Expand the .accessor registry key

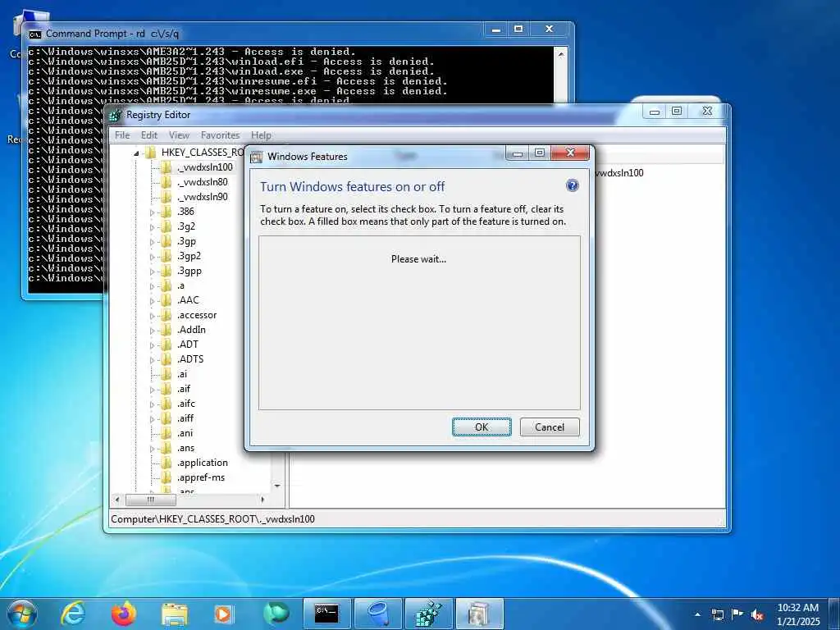click(x=152, y=316)
